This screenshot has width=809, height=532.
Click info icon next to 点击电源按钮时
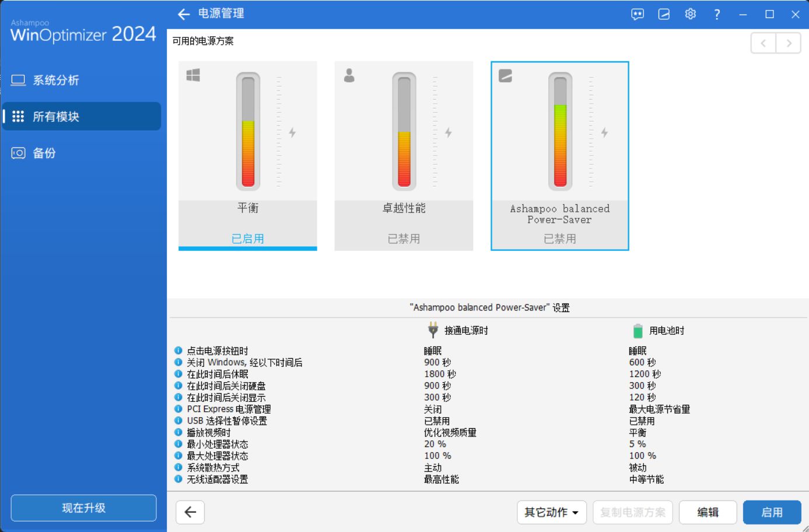[178, 351]
